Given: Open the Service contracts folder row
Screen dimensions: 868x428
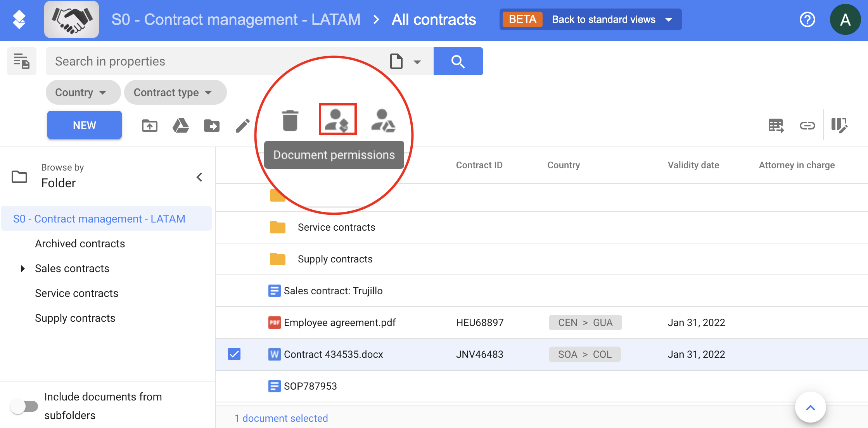Looking at the screenshot, I should (x=541, y=227).
